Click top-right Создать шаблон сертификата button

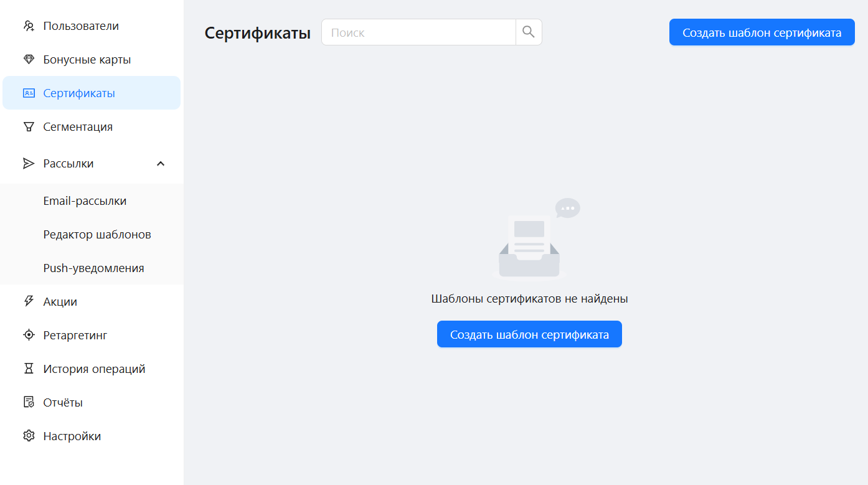[x=762, y=32]
